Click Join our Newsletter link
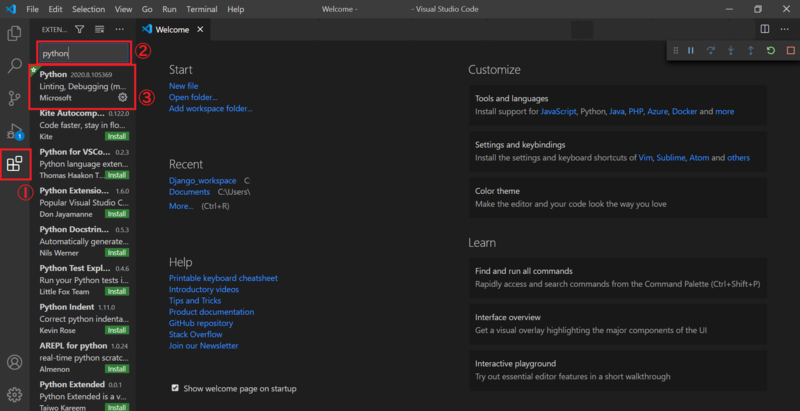800x411 pixels. pyautogui.click(x=204, y=345)
